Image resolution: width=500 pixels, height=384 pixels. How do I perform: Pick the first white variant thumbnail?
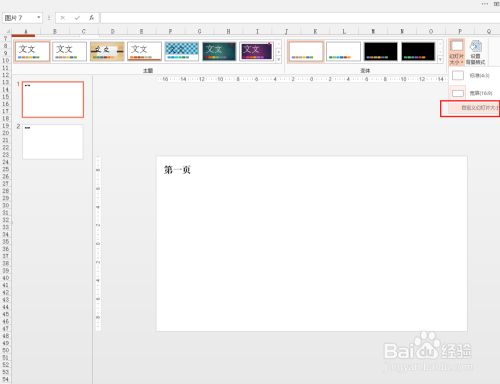306,52
